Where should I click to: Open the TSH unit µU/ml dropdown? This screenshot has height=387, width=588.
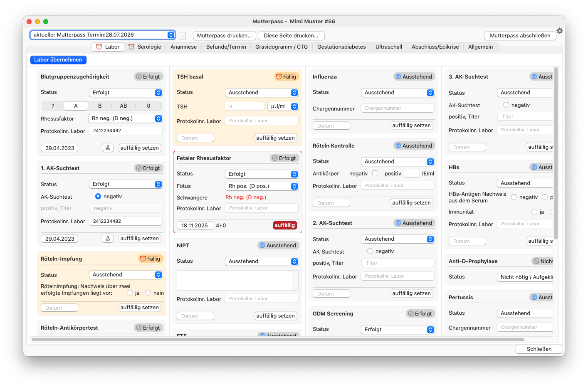tap(283, 106)
